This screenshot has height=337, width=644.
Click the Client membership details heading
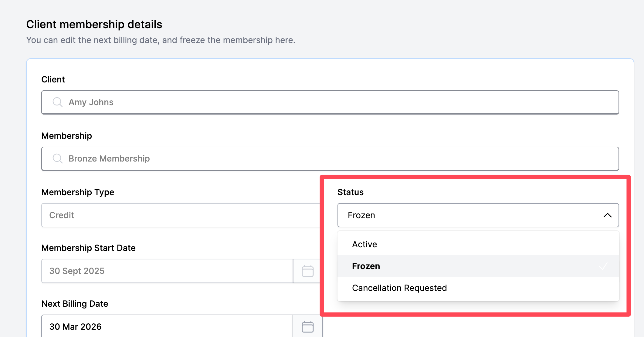pos(94,24)
